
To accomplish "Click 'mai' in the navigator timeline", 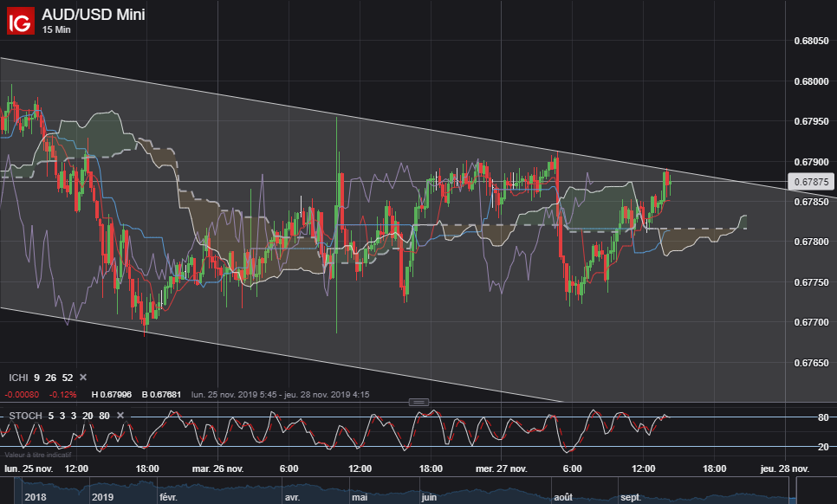I will (x=360, y=497).
